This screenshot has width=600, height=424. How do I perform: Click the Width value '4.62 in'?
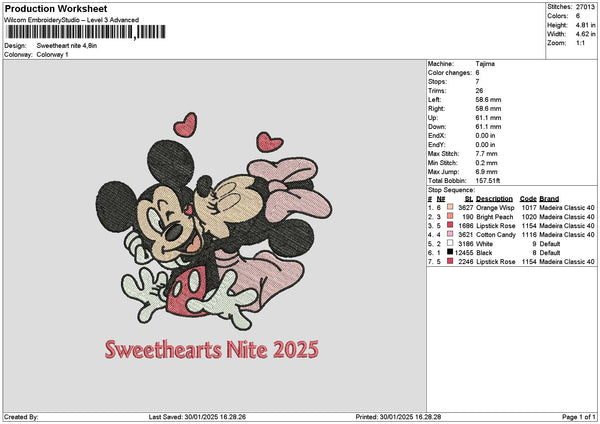pyautogui.click(x=586, y=34)
